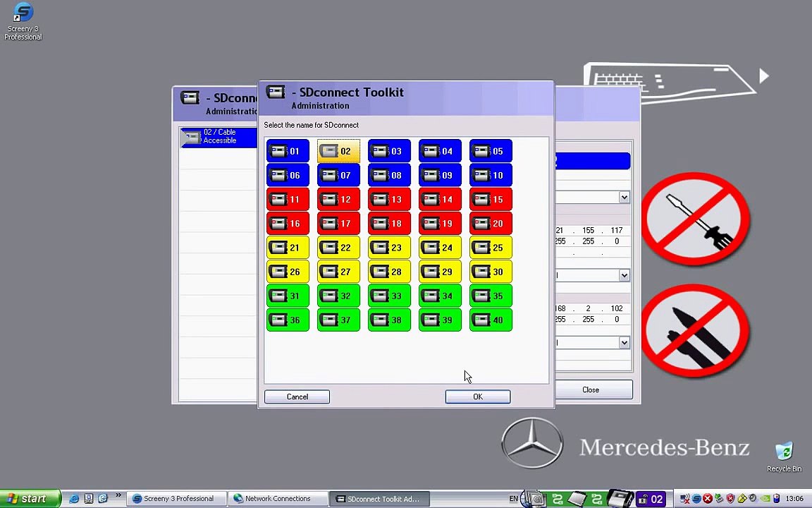Viewport: 812px width, 508px height.
Task: Select red SDconnect name 14
Action: pos(440,199)
